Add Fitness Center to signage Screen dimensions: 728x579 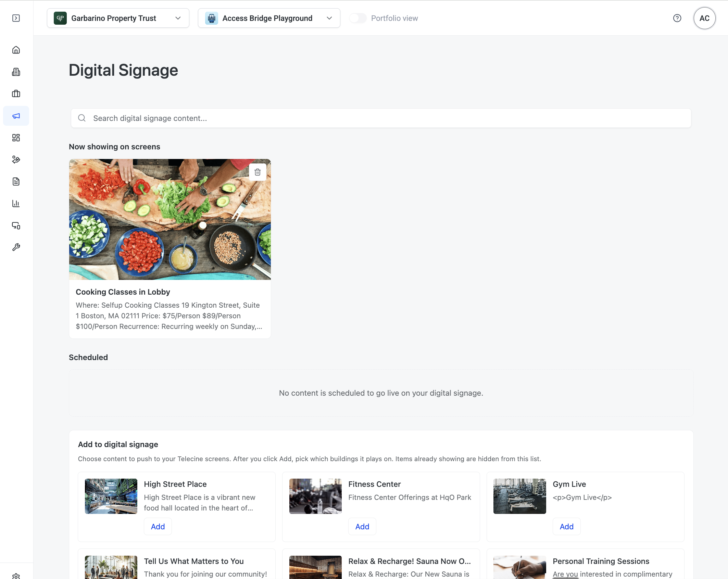(x=362, y=527)
